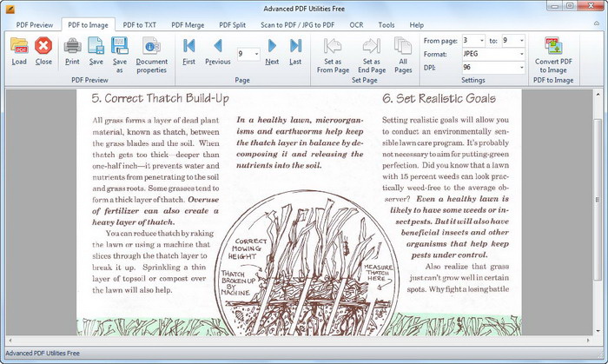Click the Load PDF folder icon
Viewport: 608px width, 364px height.
[19, 46]
